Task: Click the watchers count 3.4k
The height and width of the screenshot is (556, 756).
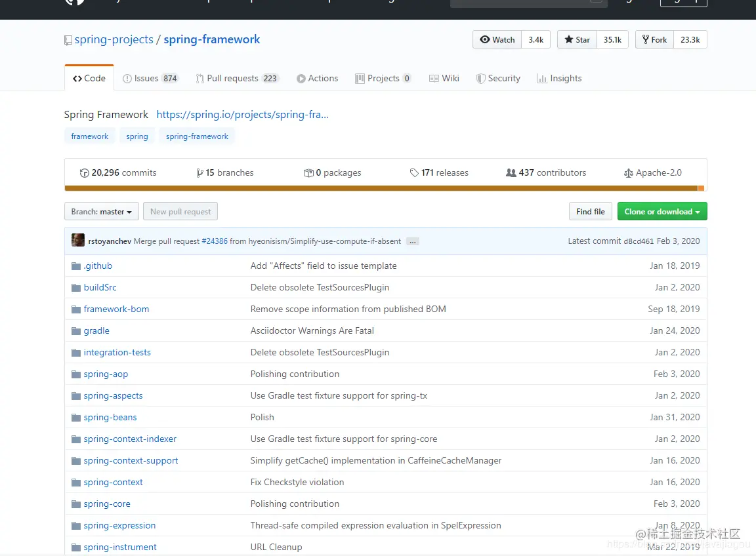Action: click(535, 39)
